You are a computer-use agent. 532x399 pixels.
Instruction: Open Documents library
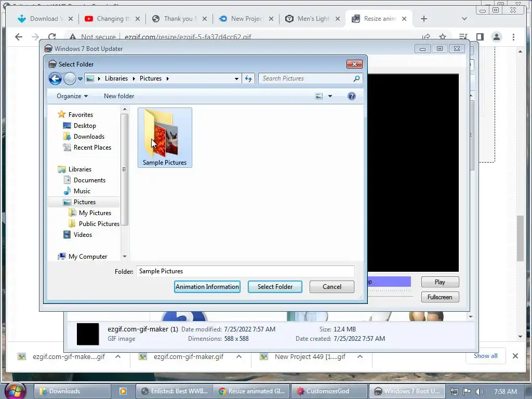(x=85, y=180)
